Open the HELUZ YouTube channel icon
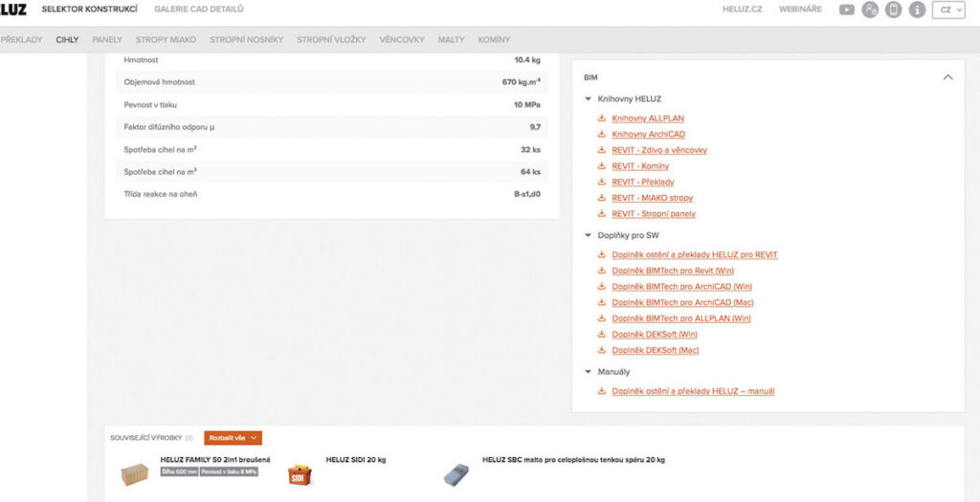 click(x=847, y=10)
